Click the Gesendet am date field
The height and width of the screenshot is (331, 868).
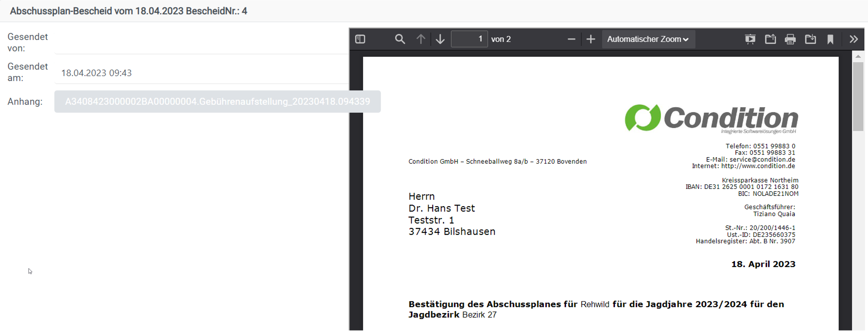coord(202,73)
